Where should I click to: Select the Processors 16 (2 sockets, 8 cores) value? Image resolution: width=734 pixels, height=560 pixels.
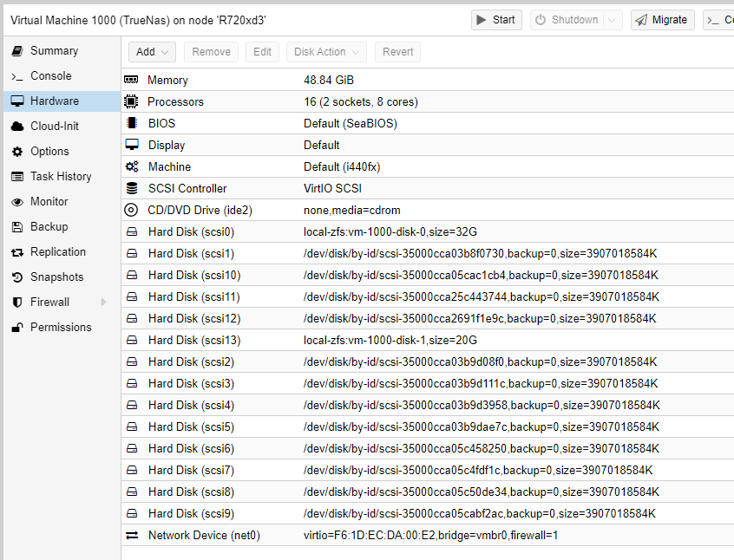[x=361, y=101]
